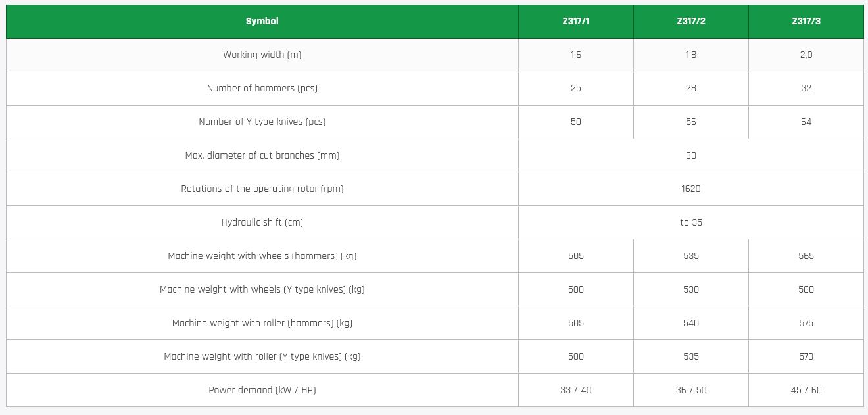868x415 pixels.
Task: Select the Z317/1 column header
Action: pos(575,21)
